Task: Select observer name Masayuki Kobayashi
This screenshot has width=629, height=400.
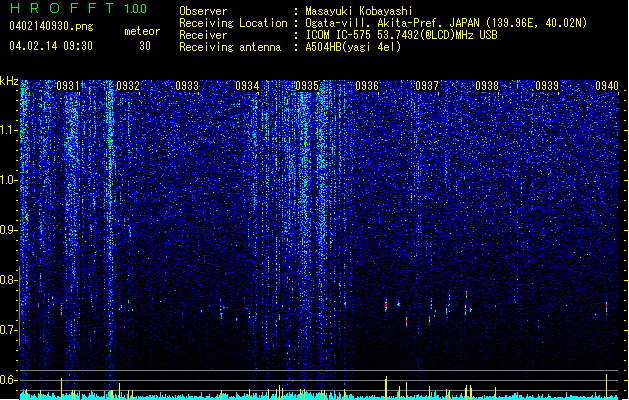Action: [x=359, y=11]
